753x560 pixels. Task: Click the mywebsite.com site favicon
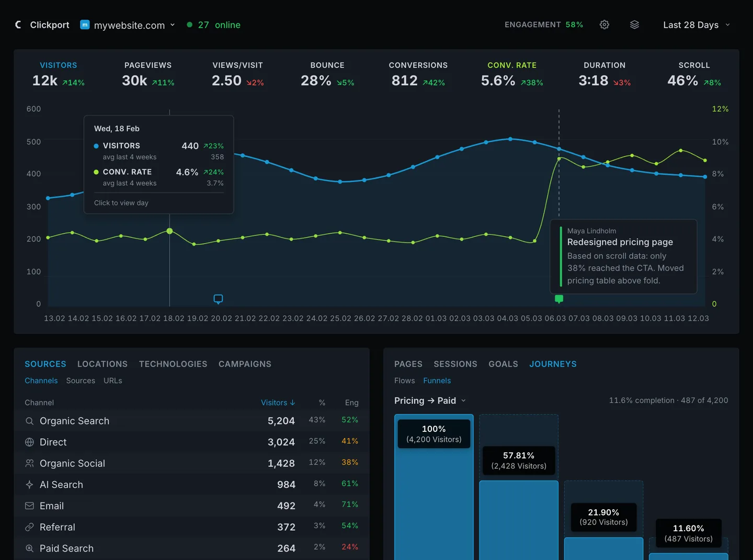(x=85, y=25)
